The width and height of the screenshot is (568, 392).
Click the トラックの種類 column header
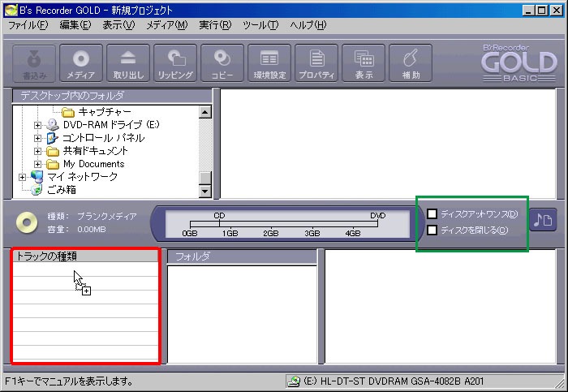point(85,256)
